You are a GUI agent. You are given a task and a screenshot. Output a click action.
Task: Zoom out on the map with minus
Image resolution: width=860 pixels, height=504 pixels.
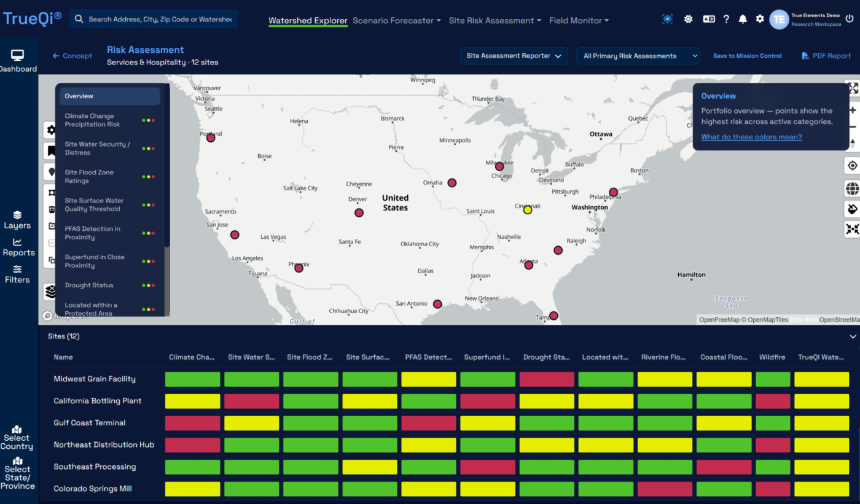point(853,126)
